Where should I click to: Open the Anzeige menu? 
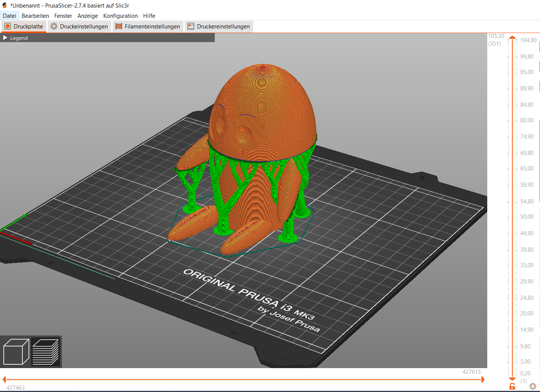pyautogui.click(x=87, y=16)
